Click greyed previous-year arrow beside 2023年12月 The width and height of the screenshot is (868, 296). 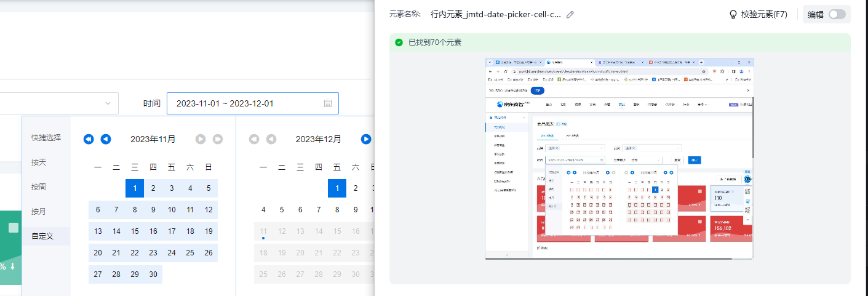254,139
